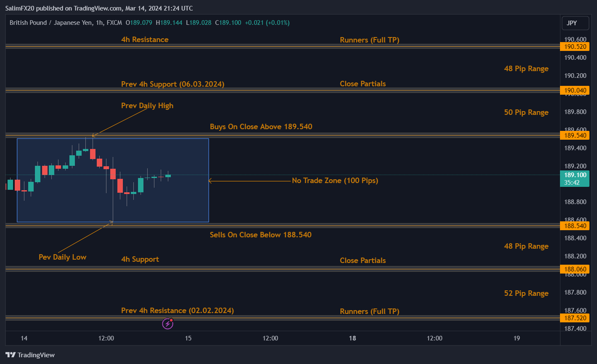Viewport: 597px width, 364px height.
Task: Open the JPY currency selector
Action: (575, 23)
